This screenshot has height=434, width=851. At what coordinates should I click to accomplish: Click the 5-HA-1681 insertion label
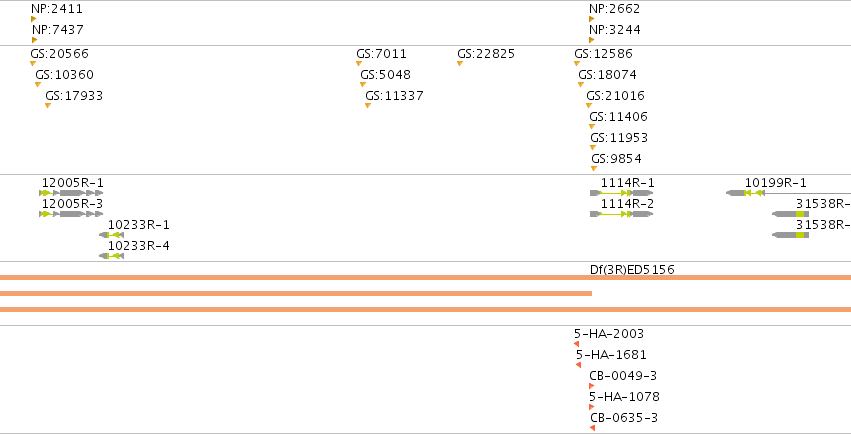coord(611,355)
